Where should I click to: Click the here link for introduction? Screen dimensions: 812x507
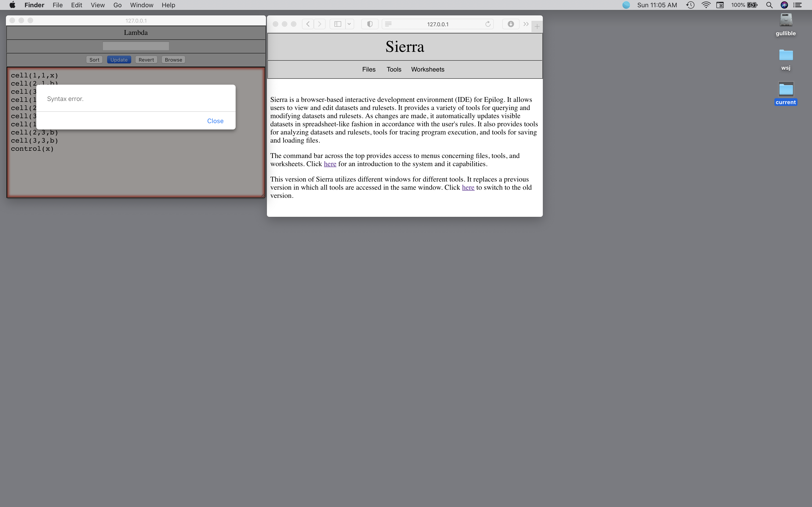[x=330, y=164]
